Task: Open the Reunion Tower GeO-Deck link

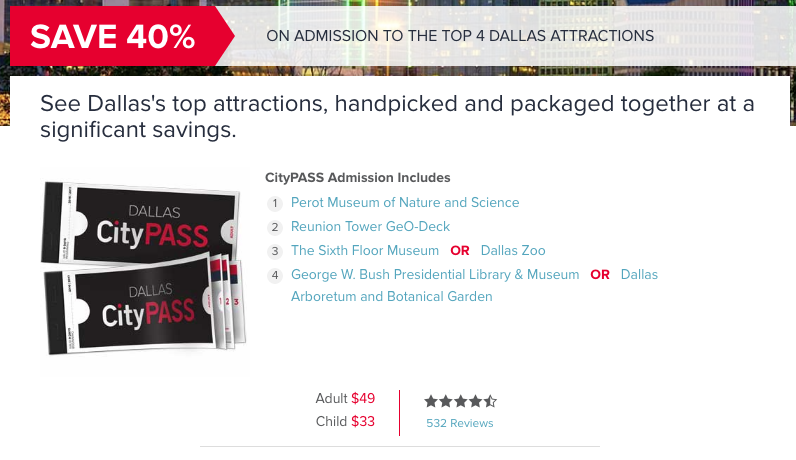Action: [370, 226]
